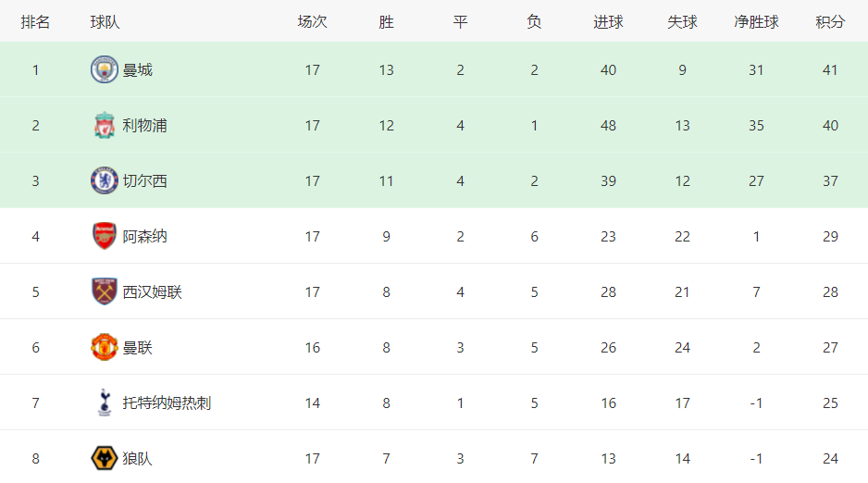This screenshot has width=868, height=483.
Task: Select the 失球 column header
Action: pos(682,22)
